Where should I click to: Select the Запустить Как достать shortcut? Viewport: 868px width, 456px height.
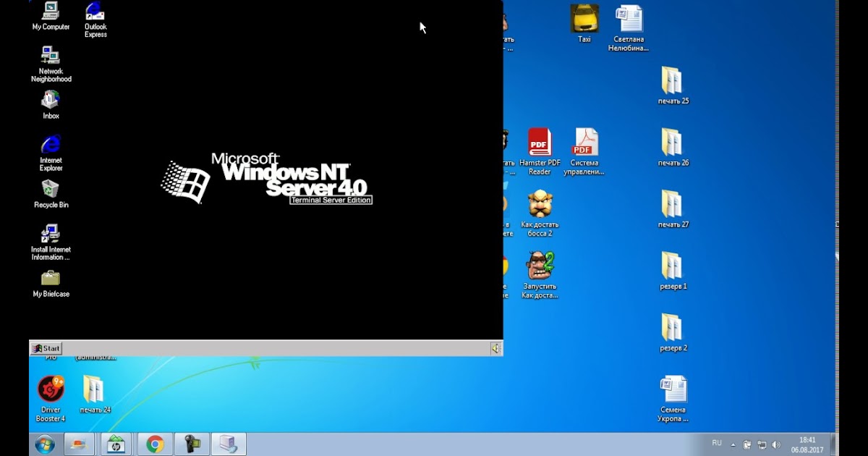(540, 275)
